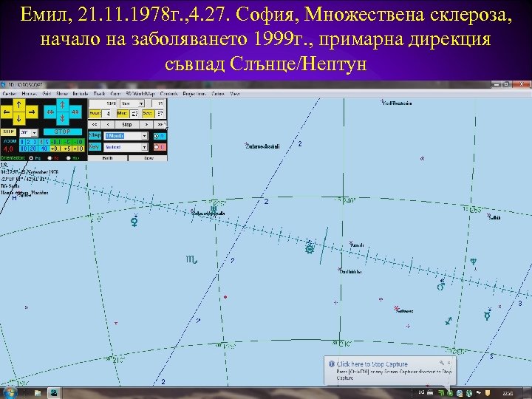Click the fast rewind << time button
Viewport: 532px width, 399px height.
click(95, 125)
